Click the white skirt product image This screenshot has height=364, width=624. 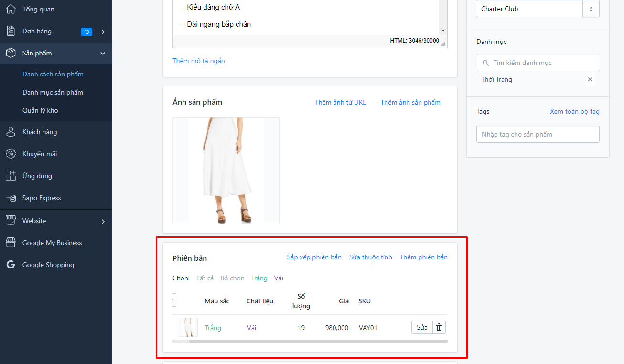pyautogui.click(x=226, y=171)
